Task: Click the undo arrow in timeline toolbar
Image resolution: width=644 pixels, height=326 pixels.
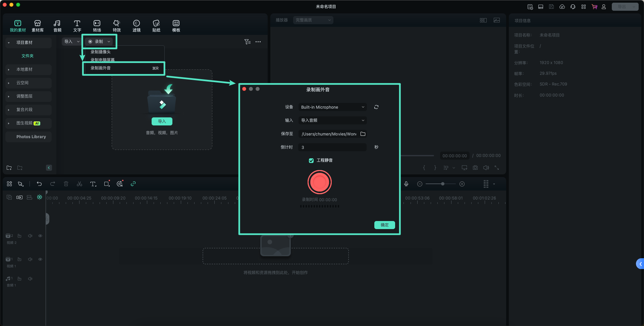Action: (x=39, y=184)
